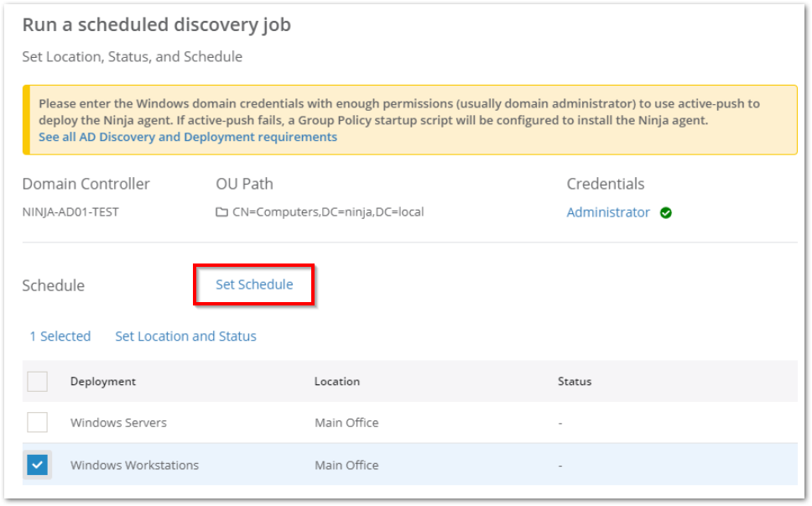This screenshot has height=506, width=812.
Task: Select all deployments using the header checkbox
Action: click(x=37, y=381)
